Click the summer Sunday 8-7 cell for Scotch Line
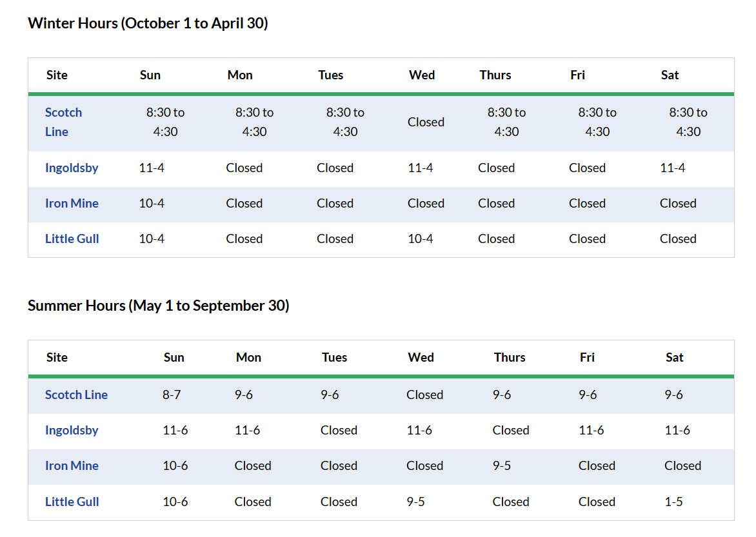Image resolution: width=756 pixels, height=537 pixels. (x=172, y=395)
